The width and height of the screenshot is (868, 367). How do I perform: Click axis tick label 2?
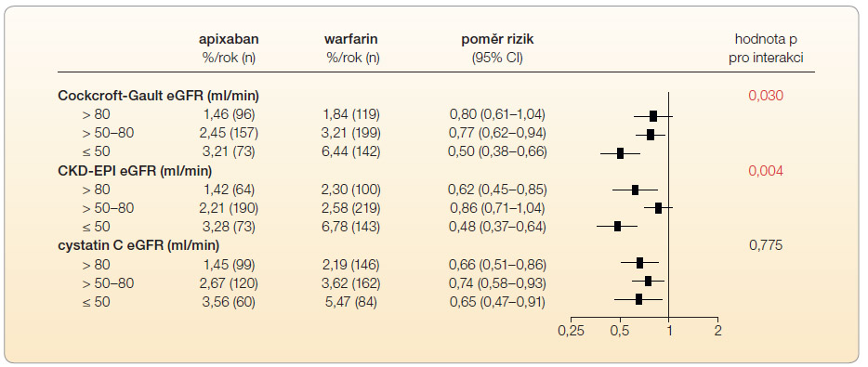(x=718, y=332)
